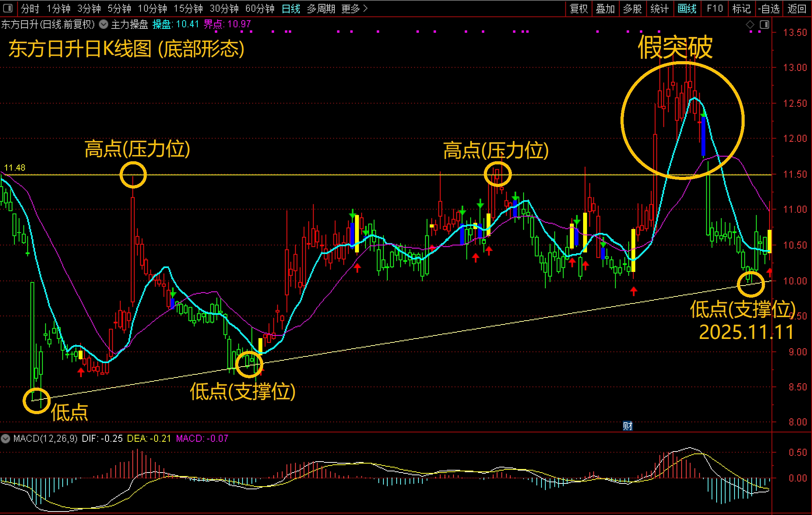Remove stock via -自选 button
Image resolution: width=812 pixels, height=515 pixels.
pos(769,9)
